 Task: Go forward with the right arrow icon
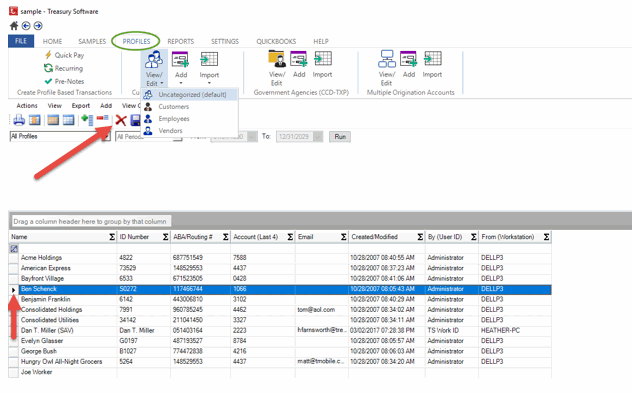point(38,26)
